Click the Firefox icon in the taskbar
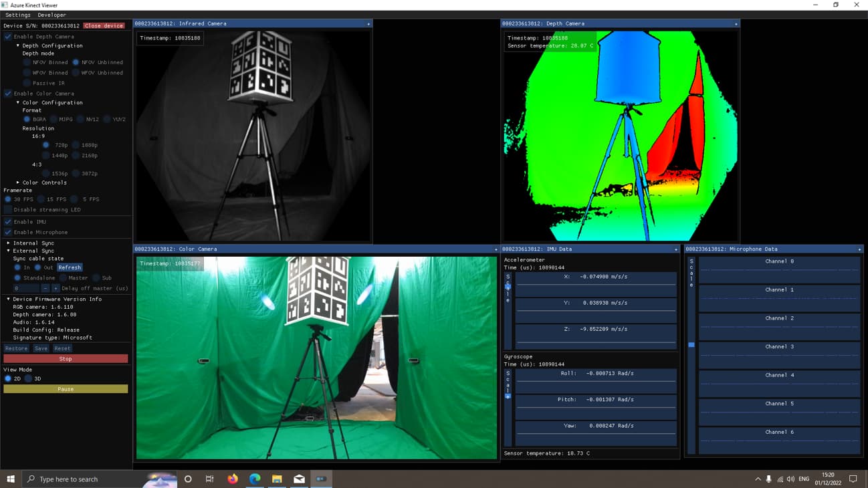 pyautogui.click(x=233, y=479)
